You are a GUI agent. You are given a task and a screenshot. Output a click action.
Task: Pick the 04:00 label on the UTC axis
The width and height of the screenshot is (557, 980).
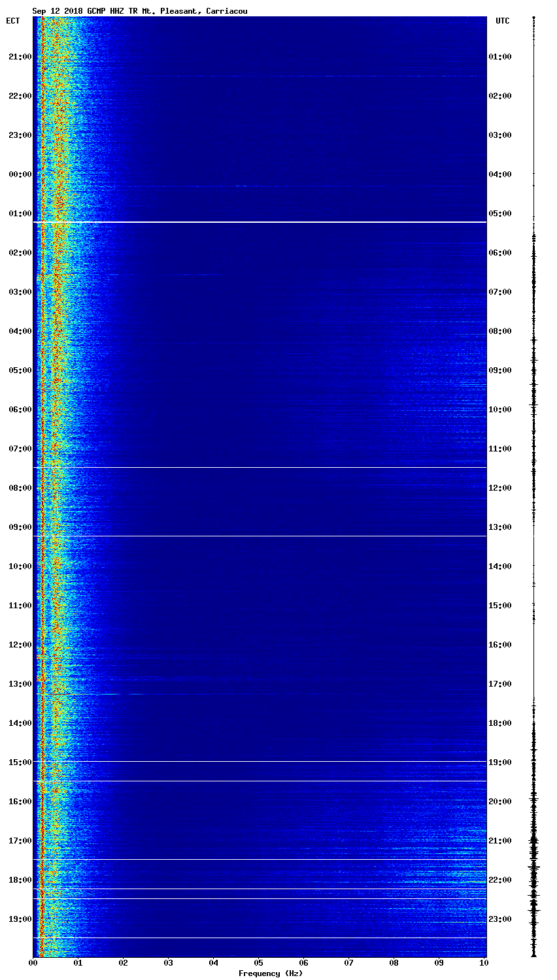tap(500, 174)
